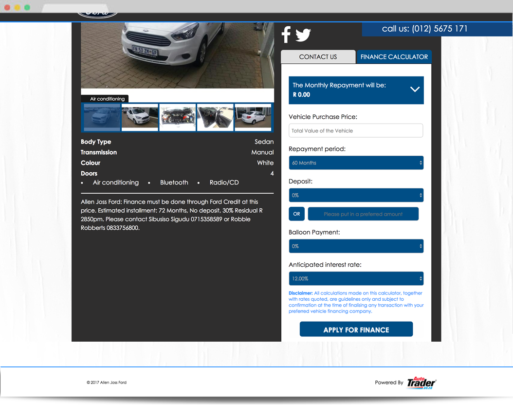Select the engine bay thumbnail
Viewport: 513px width, 420px height.
[x=178, y=117]
